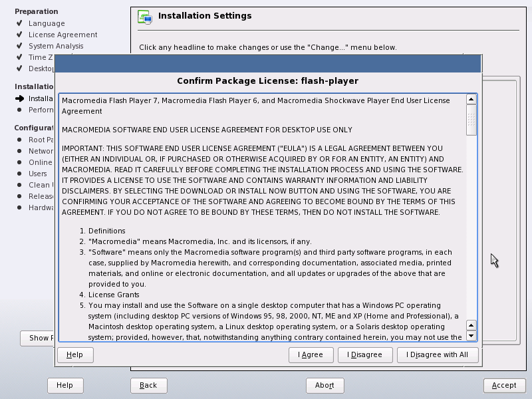
Task: Click the "Users" sidebar step
Action: tap(38, 174)
